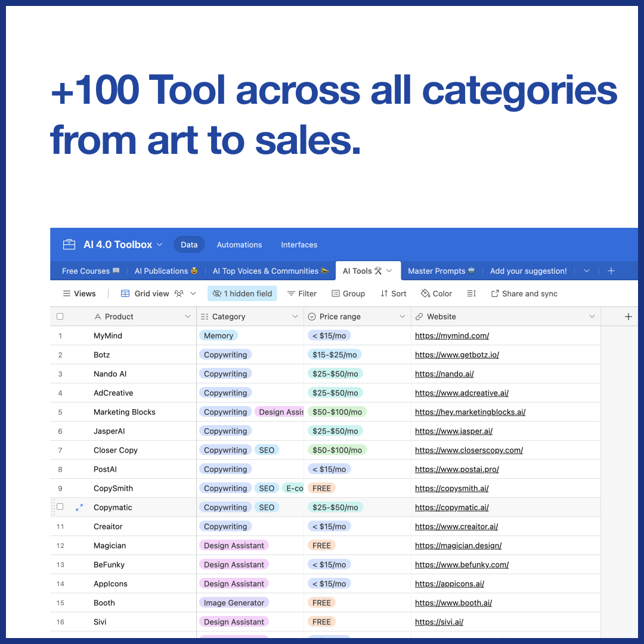This screenshot has height=644, width=644.
Task: Click the Memory tag in MyMind row
Action: pyautogui.click(x=218, y=336)
